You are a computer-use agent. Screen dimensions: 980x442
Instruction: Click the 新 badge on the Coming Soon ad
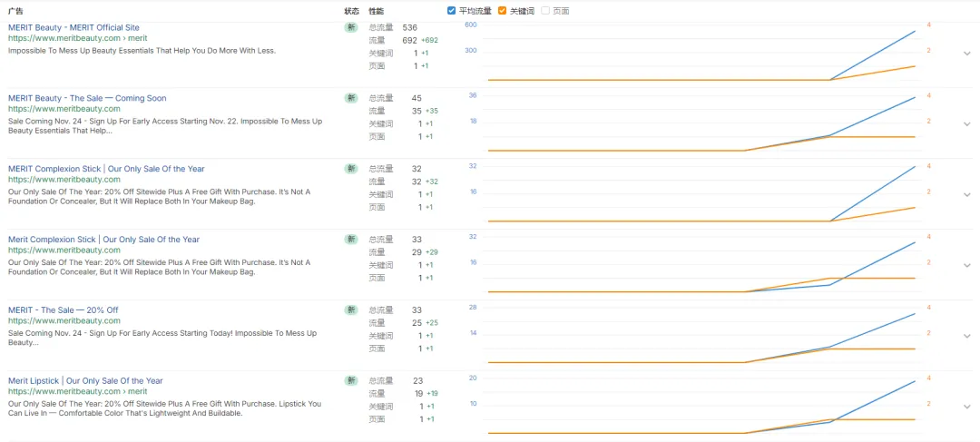[351, 98]
